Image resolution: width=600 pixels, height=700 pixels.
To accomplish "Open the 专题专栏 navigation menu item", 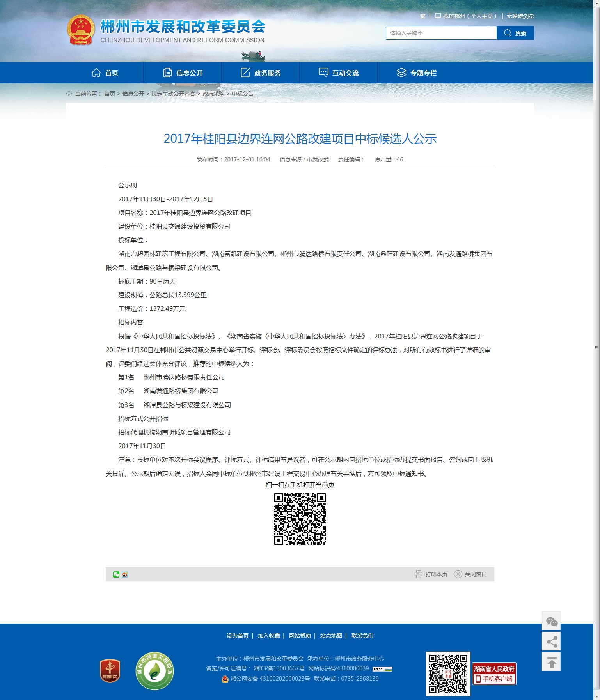I will tap(417, 73).
